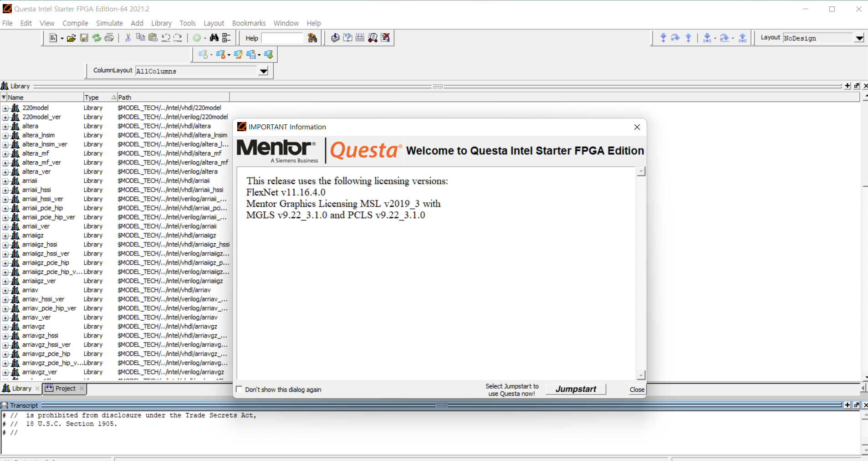Viewport: 868px width, 461px height.
Task: Open the Bookmarks menu
Action: tap(249, 23)
